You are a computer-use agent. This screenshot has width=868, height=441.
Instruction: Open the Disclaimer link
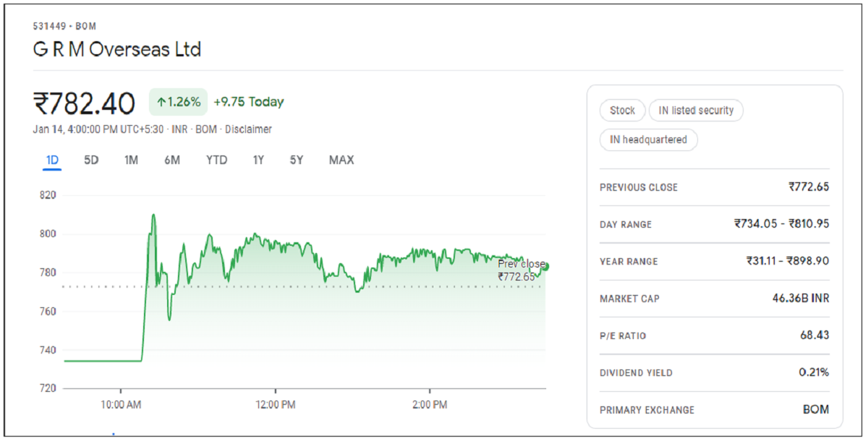click(x=248, y=129)
